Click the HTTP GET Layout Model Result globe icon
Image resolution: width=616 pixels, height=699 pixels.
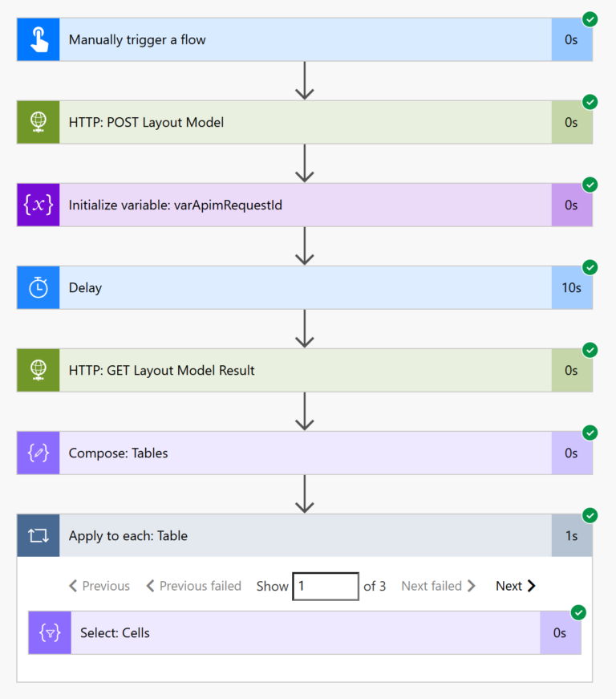pos(38,370)
